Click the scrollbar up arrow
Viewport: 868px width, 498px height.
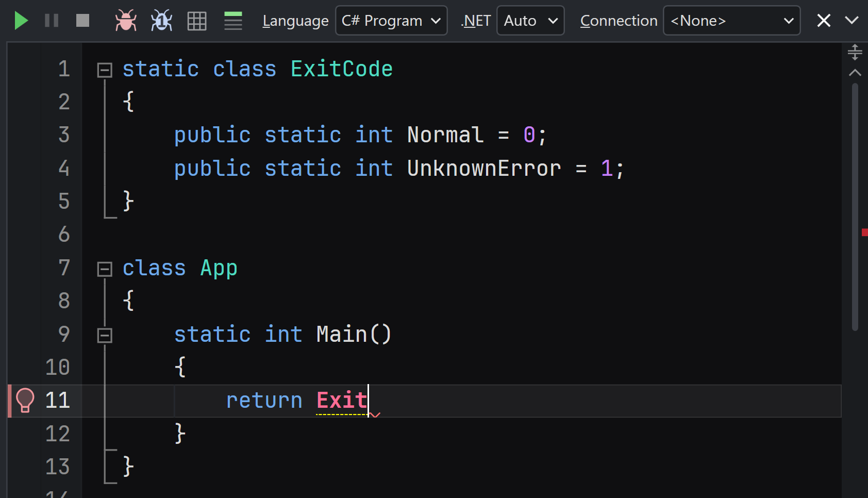[855, 73]
